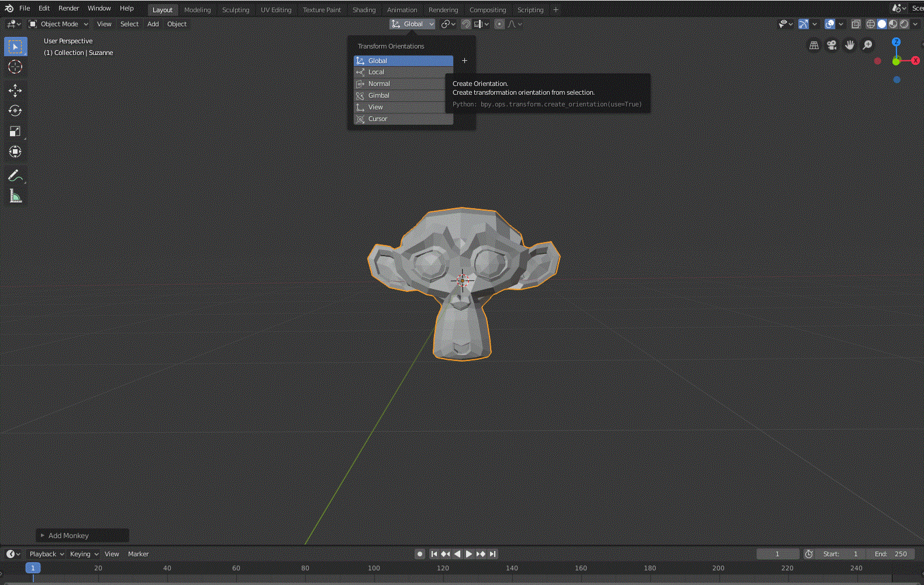
Task: Switch to material preview shading
Action: pos(893,24)
